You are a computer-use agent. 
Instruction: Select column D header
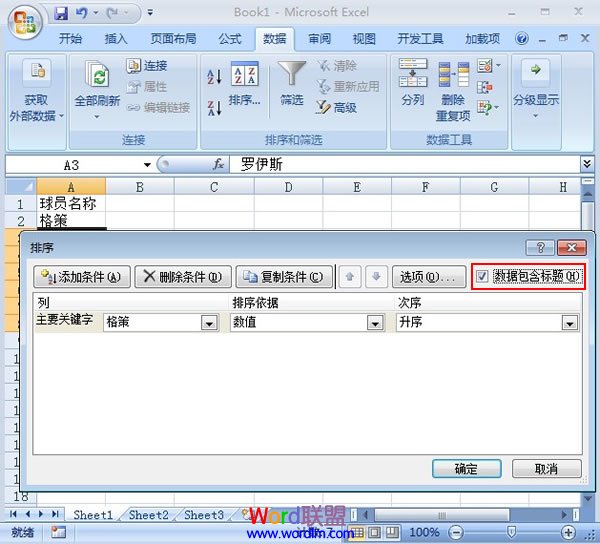[288, 187]
